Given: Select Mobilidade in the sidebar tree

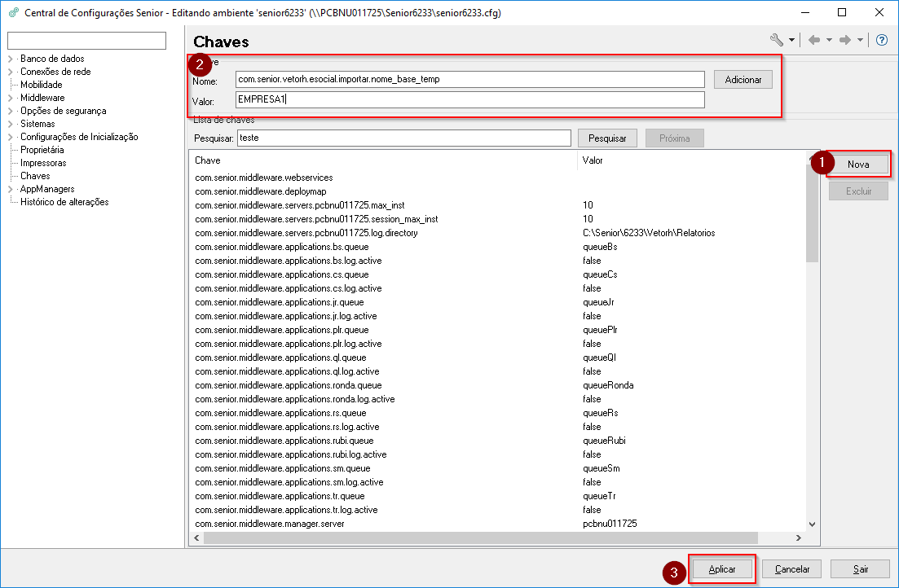Looking at the screenshot, I should [x=41, y=85].
